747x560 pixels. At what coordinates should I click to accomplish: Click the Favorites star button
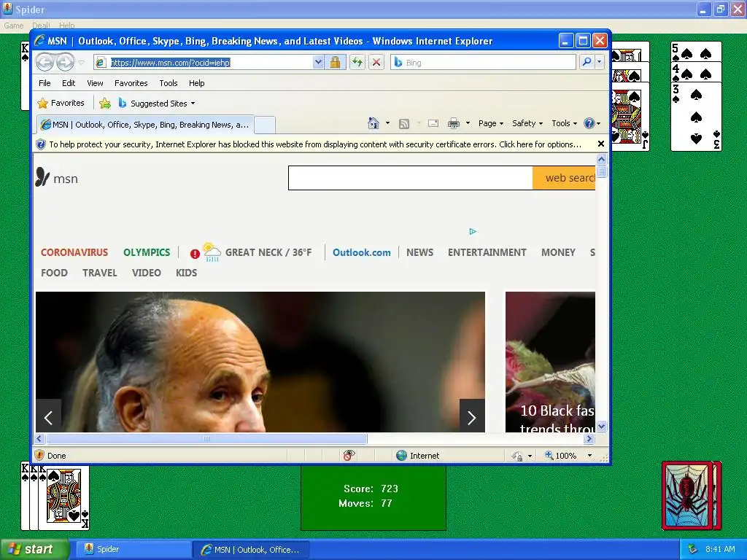(61, 103)
